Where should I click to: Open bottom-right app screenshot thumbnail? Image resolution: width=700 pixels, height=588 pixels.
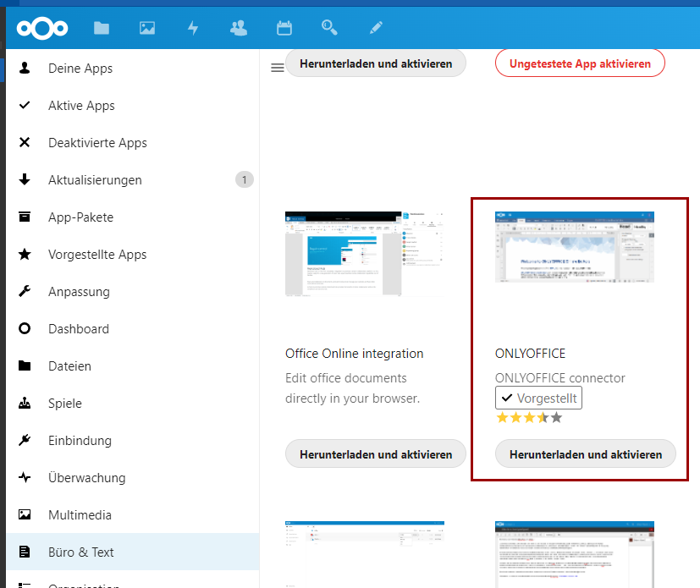point(575,554)
